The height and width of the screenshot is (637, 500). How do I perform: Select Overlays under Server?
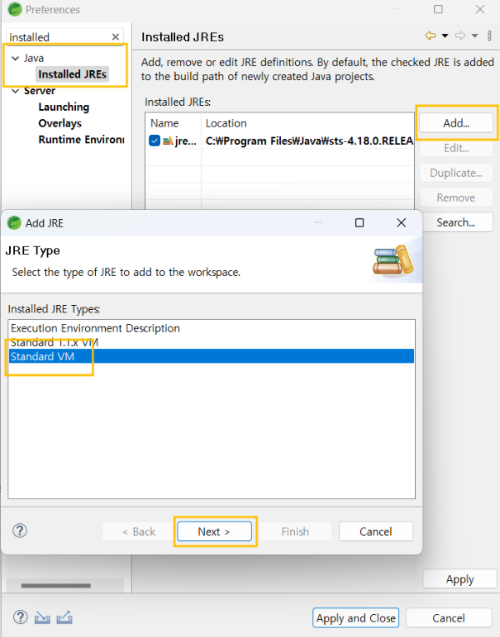tap(60, 123)
